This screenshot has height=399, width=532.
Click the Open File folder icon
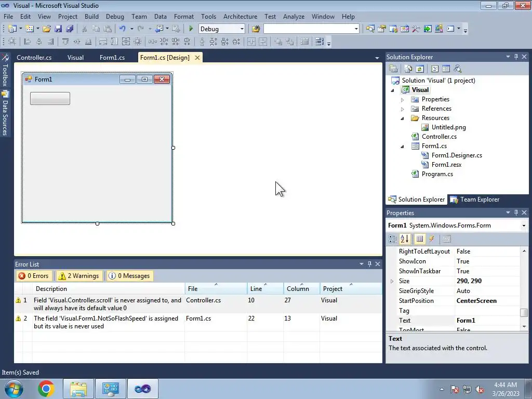point(47,29)
